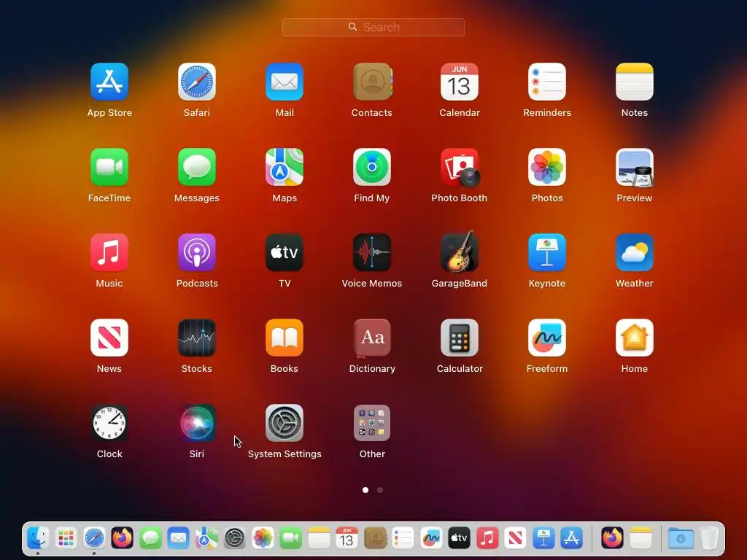
Task: Open the Weather app
Action: tap(635, 252)
